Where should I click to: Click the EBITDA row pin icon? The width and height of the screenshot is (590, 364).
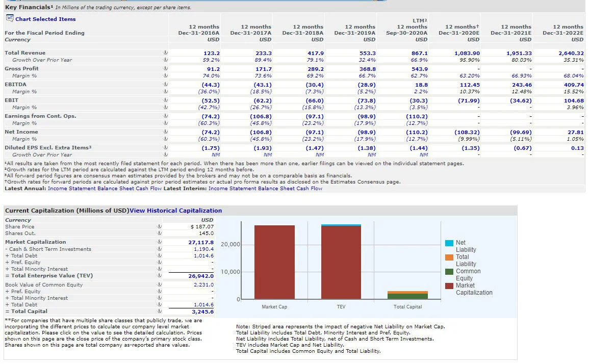pyautogui.click(x=165, y=84)
